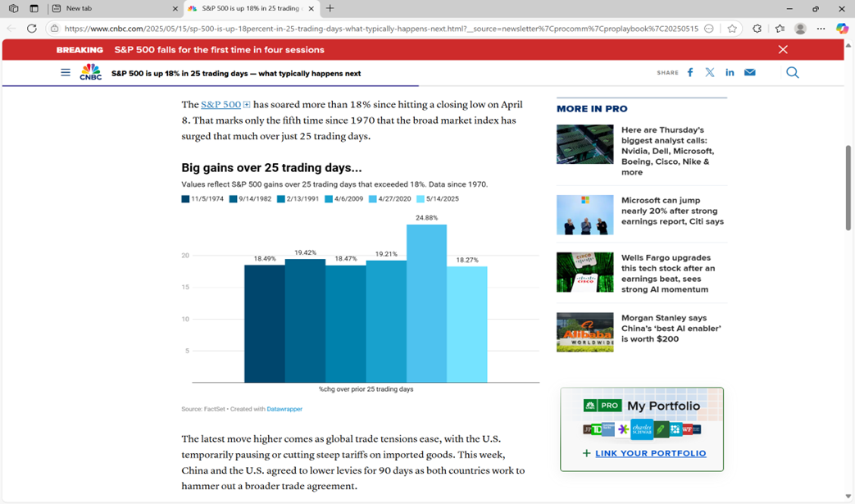Click the Alibaba article thumbnail
The width and height of the screenshot is (855, 504).
click(584, 332)
